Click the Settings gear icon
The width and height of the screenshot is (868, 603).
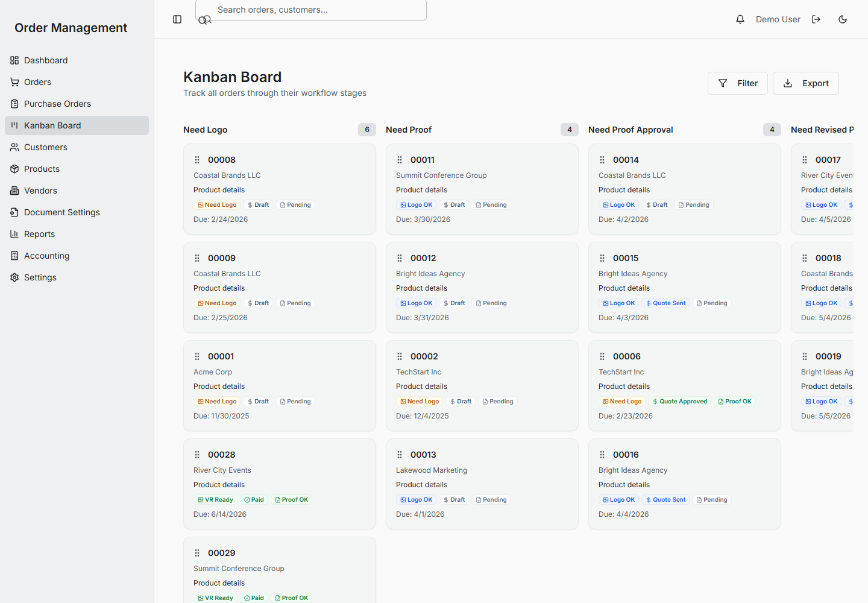pyautogui.click(x=14, y=277)
